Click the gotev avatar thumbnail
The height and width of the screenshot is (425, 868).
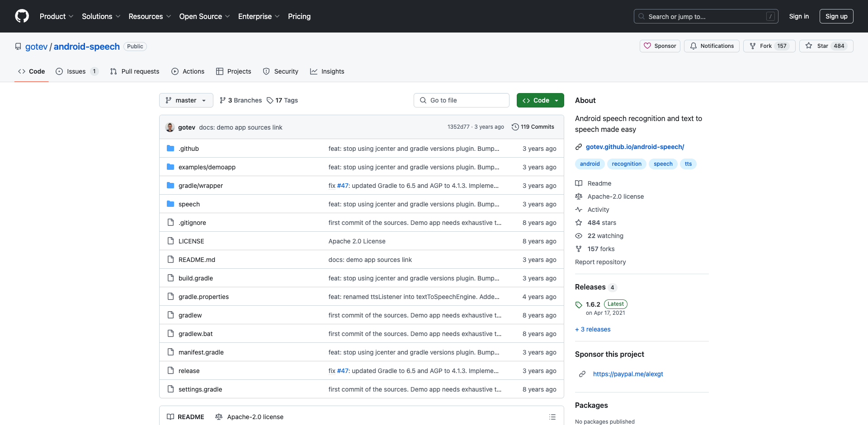click(x=170, y=127)
